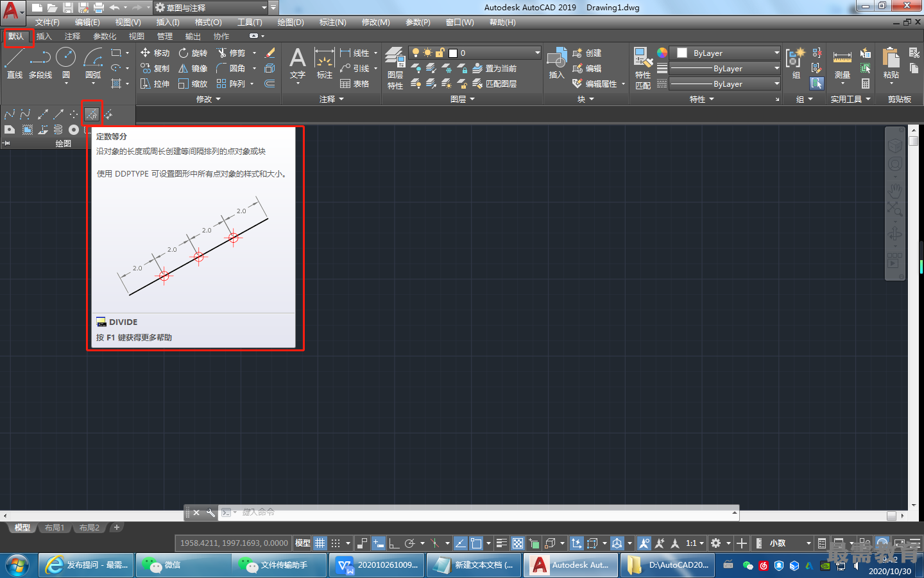Click the Divide (定数等分) tool icon
924x578 pixels.
92,114
